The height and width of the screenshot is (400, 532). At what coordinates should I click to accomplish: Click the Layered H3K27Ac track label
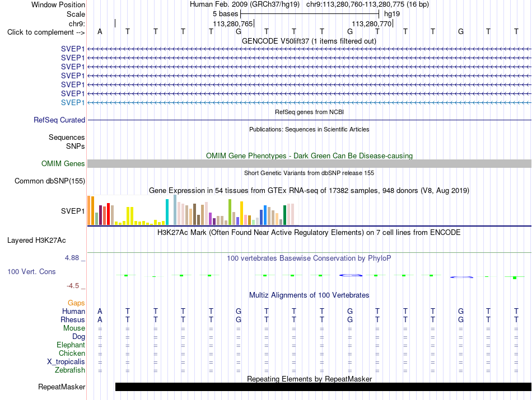tap(36, 241)
